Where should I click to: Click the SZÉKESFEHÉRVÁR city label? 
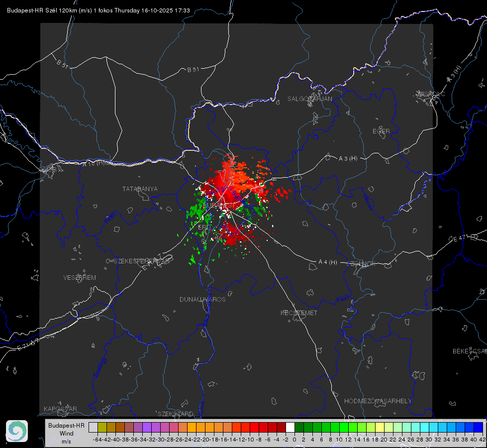coord(142,261)
